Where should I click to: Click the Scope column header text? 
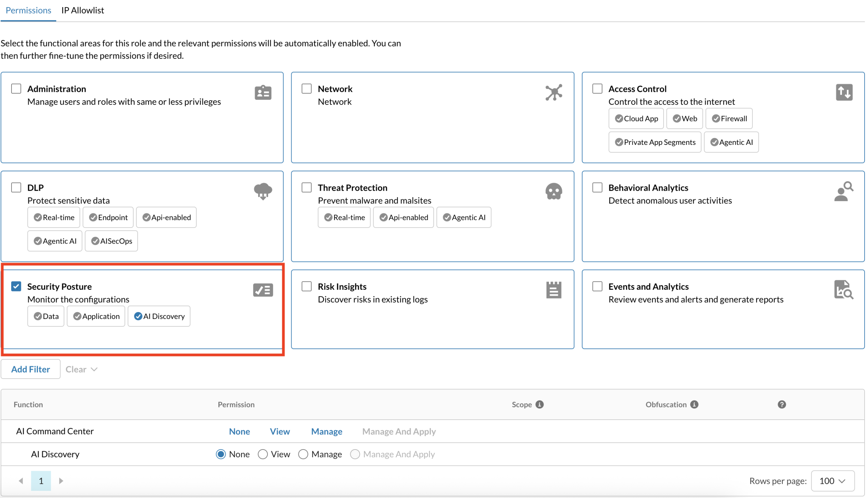click(x=522, y=404)
